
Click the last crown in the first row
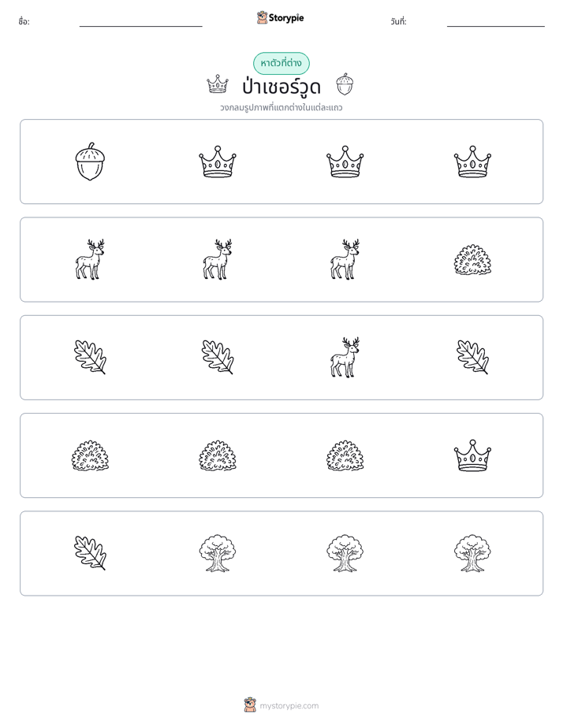472,162
